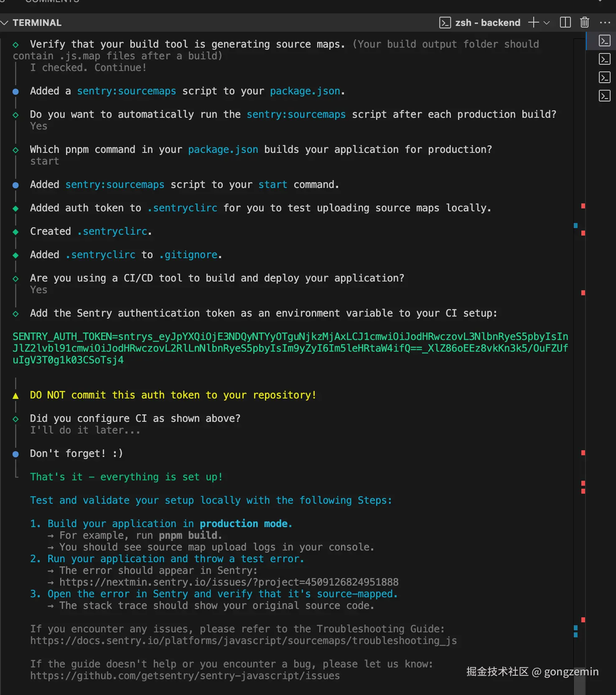Collapse the TERMINAL panel chevron

pyautogui.click(x=5, y=23)
